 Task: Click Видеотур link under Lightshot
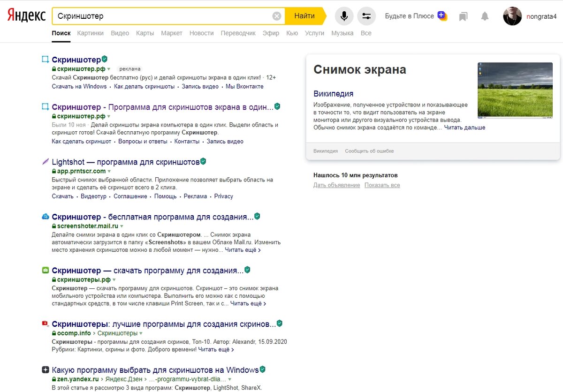pos(93,196)
